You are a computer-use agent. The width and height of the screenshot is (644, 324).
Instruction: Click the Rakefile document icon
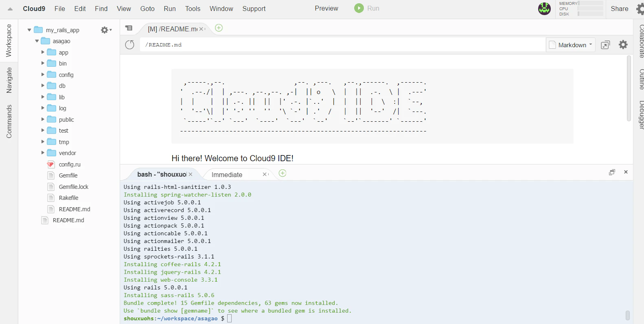pyautogui.click(x=51, y=198)
